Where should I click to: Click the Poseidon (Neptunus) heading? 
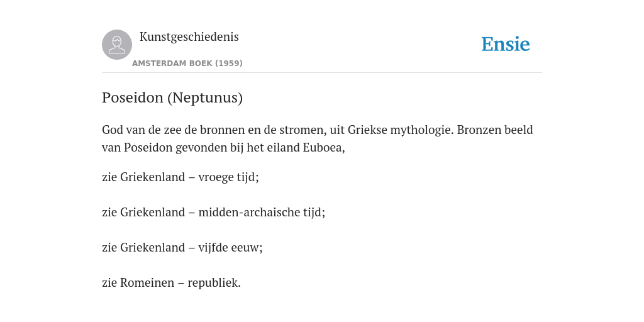coord(172,97)
